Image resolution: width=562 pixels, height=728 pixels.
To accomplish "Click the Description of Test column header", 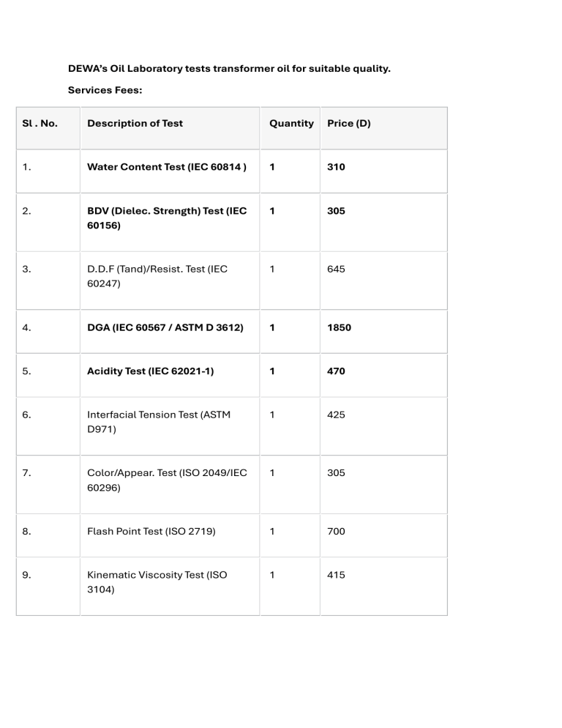I will click(x=135, y=124).
